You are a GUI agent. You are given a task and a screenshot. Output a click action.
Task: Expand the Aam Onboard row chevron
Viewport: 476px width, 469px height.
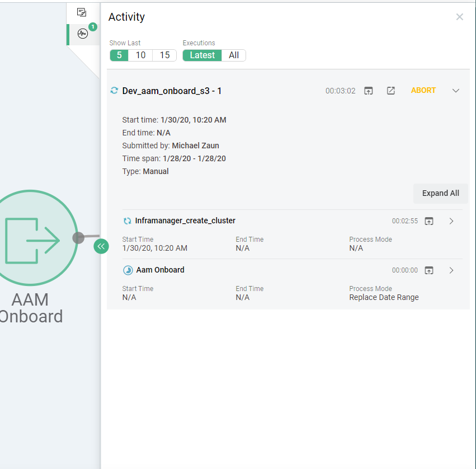point(452,270)
